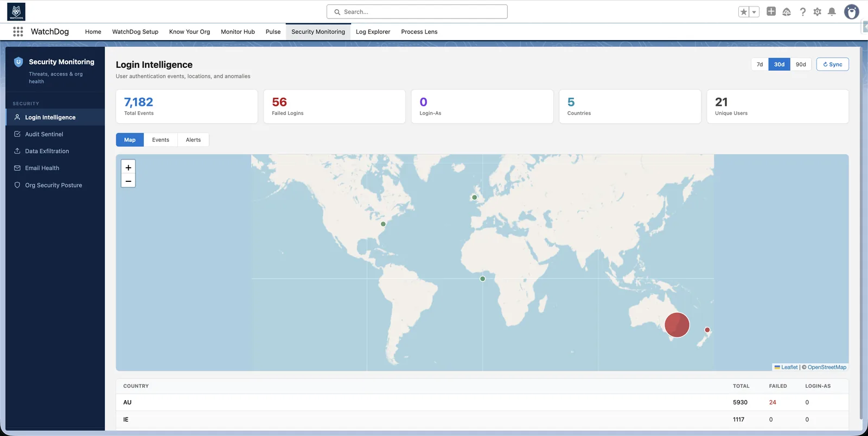Expand the favorites list dropdown arrow

754,11
